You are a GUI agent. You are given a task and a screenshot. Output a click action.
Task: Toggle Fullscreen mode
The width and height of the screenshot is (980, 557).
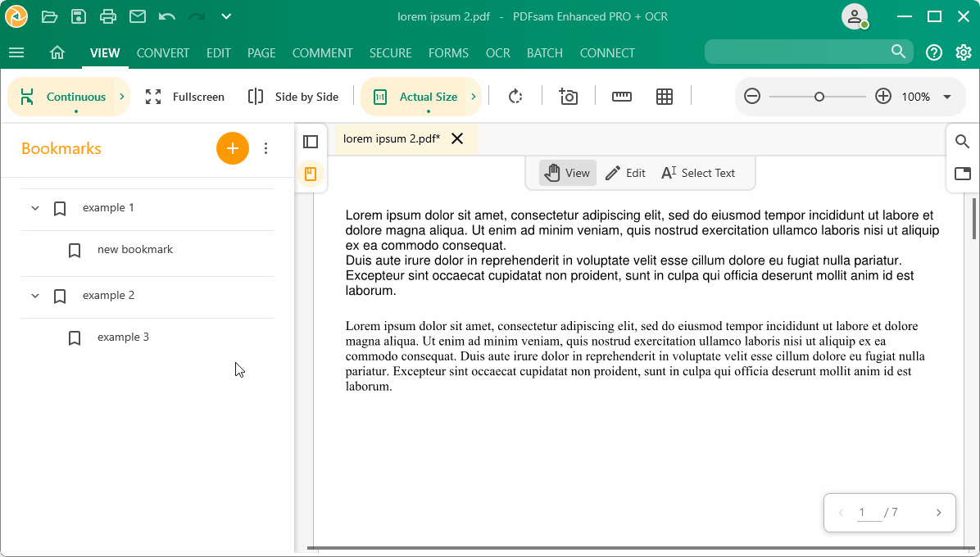(x=185, y=96)
